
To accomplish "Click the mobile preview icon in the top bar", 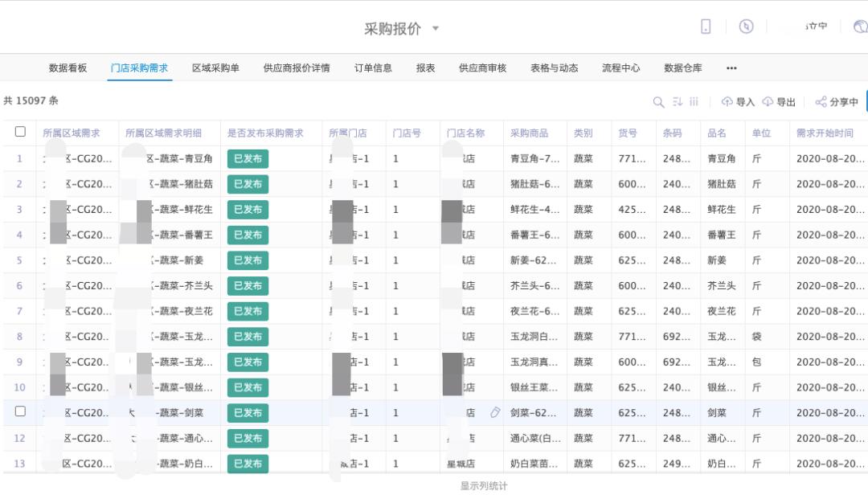I will 706,27.
